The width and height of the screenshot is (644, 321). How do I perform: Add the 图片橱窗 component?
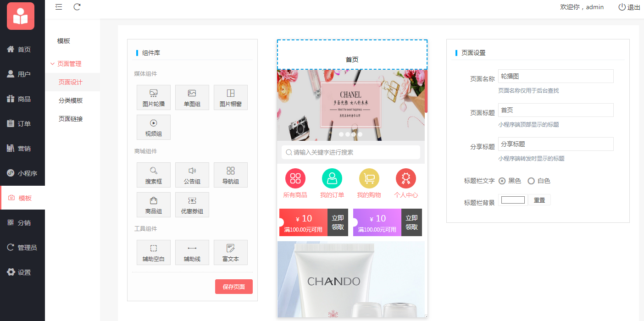pyautogui.click(x=231, y=97)
